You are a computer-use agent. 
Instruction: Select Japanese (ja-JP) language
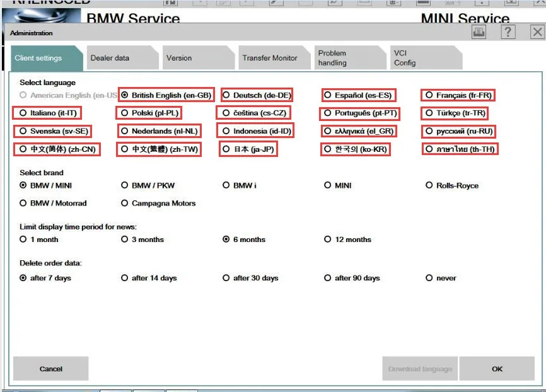(226, 149)
